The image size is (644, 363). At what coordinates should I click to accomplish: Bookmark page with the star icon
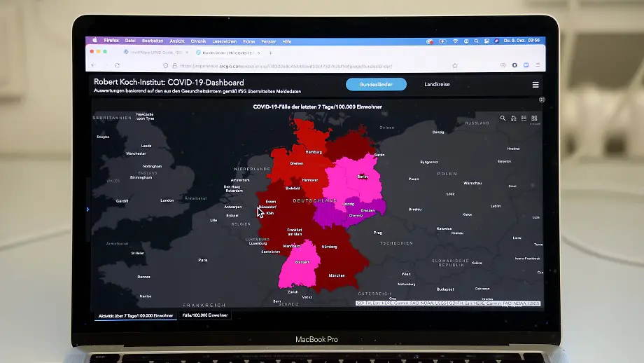455,65
